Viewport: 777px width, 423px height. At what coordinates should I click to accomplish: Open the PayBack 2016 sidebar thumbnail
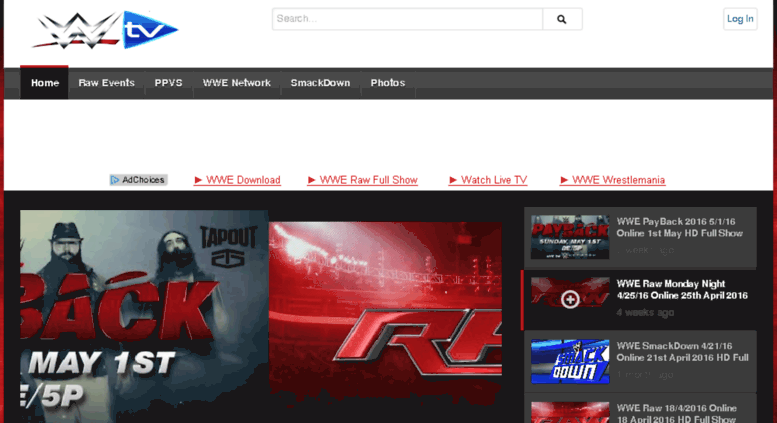tap(570, 237)
